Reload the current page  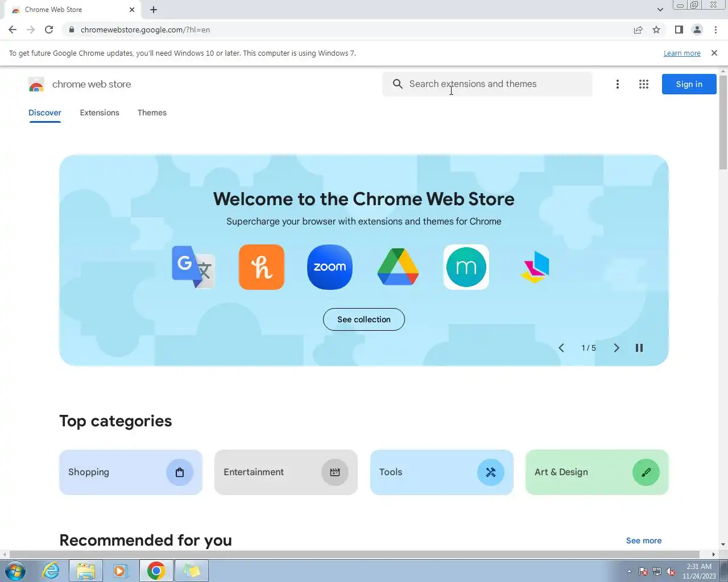click(49, 30)
